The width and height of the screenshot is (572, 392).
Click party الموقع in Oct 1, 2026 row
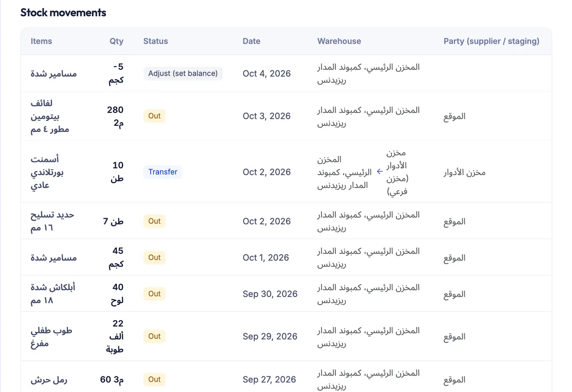455,258
